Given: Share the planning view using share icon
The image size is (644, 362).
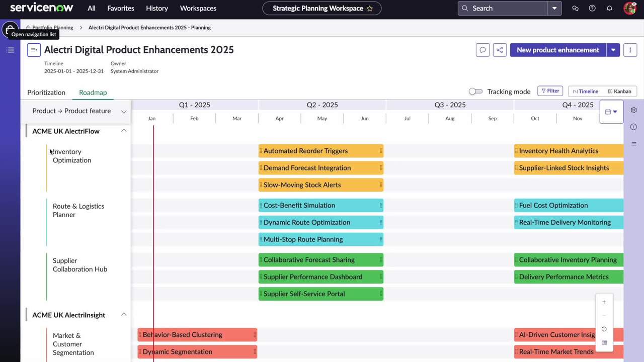Looking at the screenshot, I should 500,50.
